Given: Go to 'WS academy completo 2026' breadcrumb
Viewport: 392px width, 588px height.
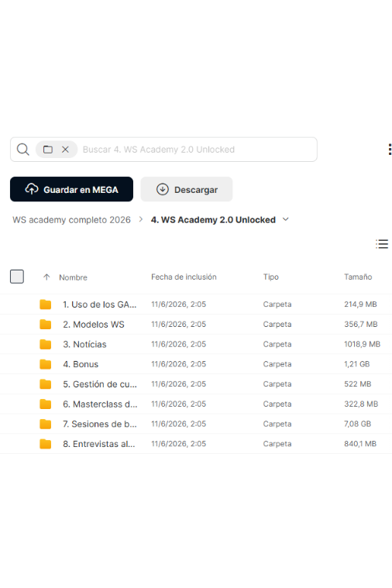Looking at the screenshot, I should pos(71,220).
